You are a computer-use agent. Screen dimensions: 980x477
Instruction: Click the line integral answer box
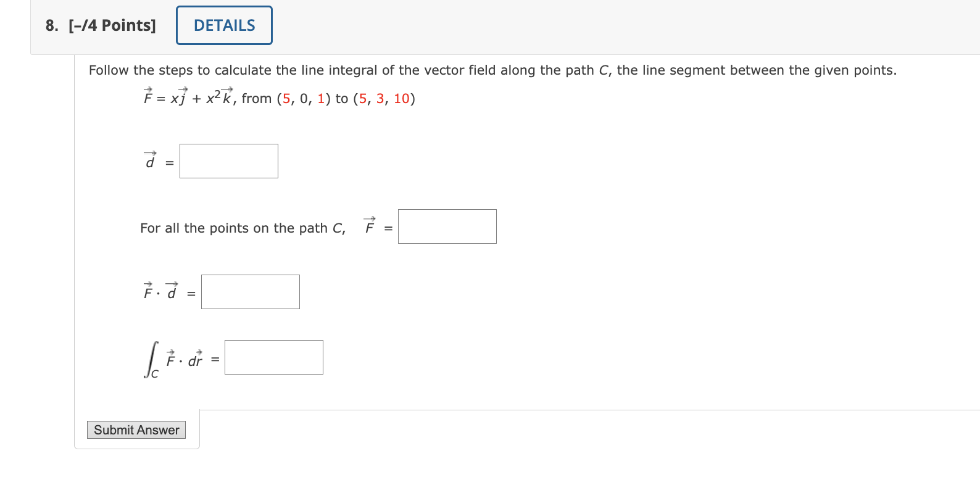[x=273, y=357]
